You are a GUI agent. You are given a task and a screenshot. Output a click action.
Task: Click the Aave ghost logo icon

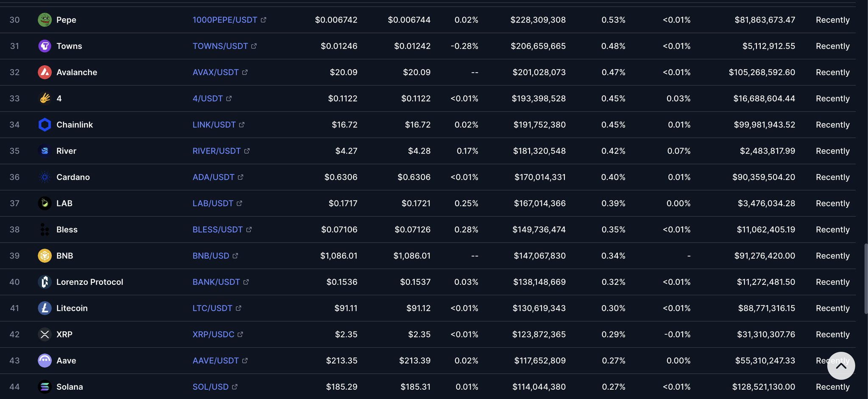45,360
